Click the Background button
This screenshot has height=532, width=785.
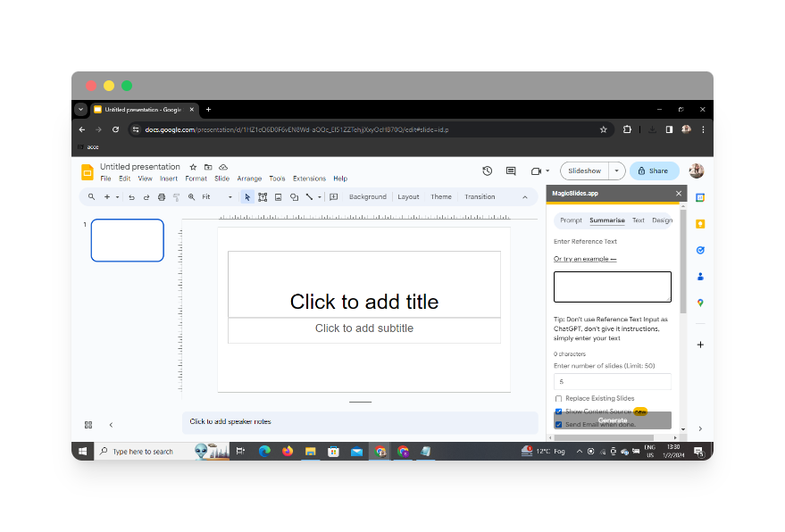coord(368,197)
